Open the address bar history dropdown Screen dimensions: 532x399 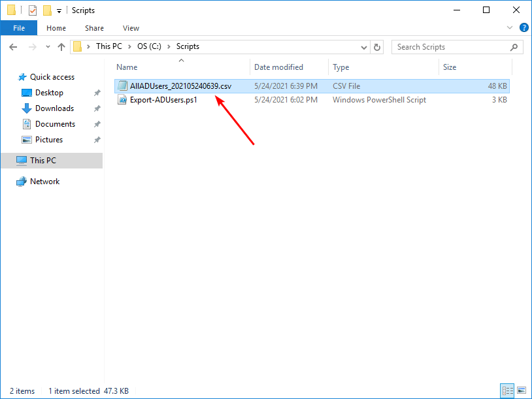pyautogui.click(x=364, y=47)
